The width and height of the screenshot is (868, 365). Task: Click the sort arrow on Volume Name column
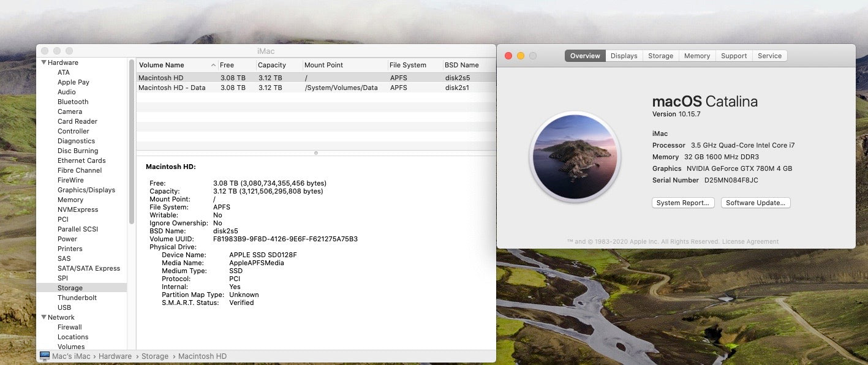point(213,64)
